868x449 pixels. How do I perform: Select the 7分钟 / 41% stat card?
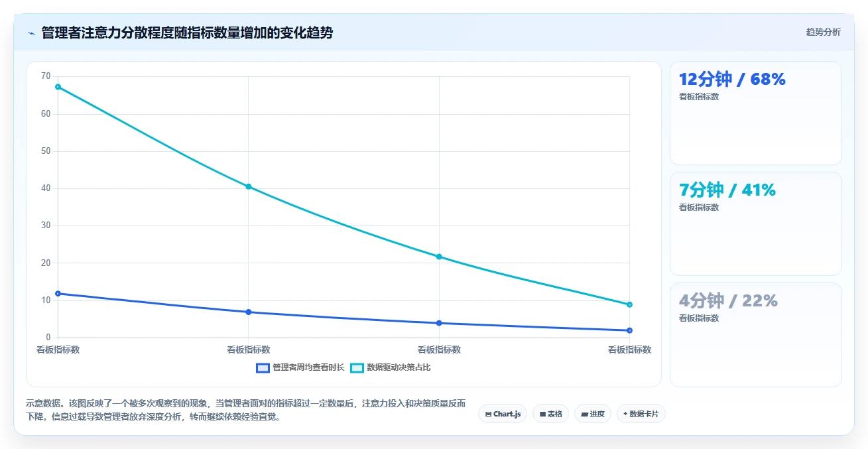[756, 224]
